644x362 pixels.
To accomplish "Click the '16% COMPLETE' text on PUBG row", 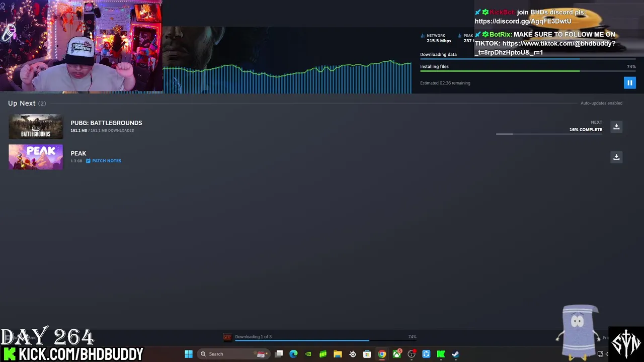I will pyautogui.click(x=586, y=130).
